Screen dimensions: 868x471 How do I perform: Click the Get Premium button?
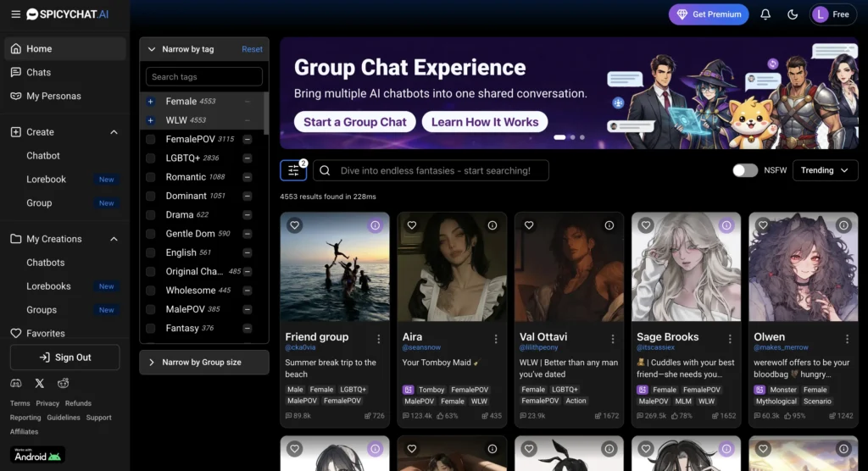pos(709,14)
